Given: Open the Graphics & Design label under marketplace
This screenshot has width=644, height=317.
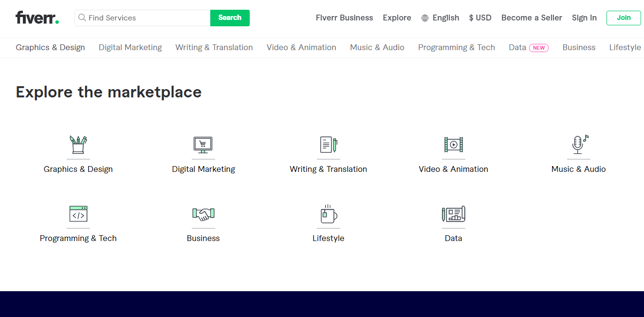Looking at the screenshot, I should 78,169.
